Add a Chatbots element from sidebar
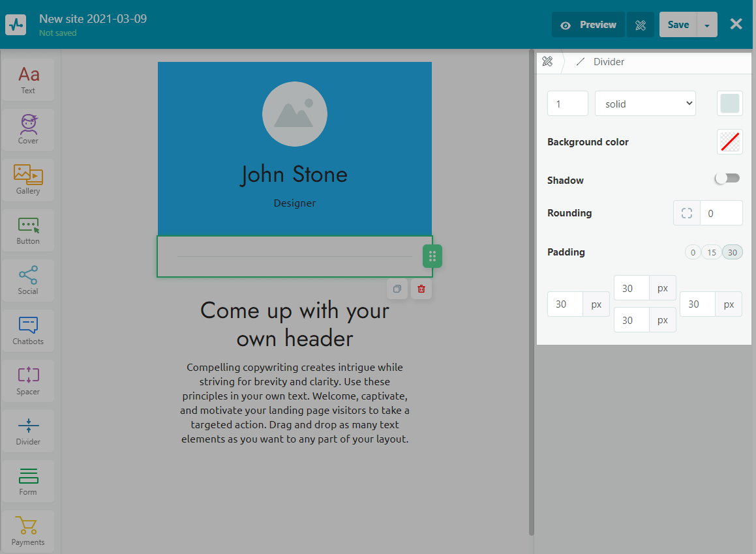Viewport: 756px width, 554px height. (28, 330)
